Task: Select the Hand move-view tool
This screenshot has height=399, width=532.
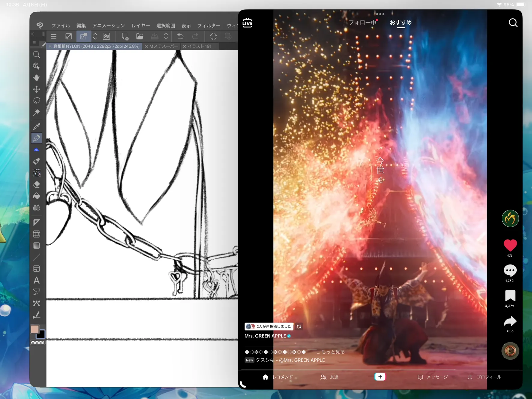Action: coord(37,78)
